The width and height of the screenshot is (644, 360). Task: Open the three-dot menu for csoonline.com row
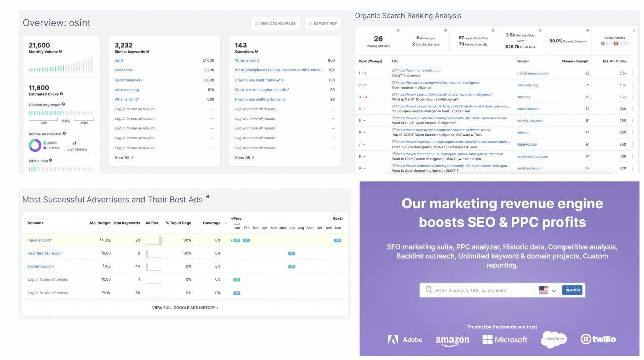click(632, 109)
